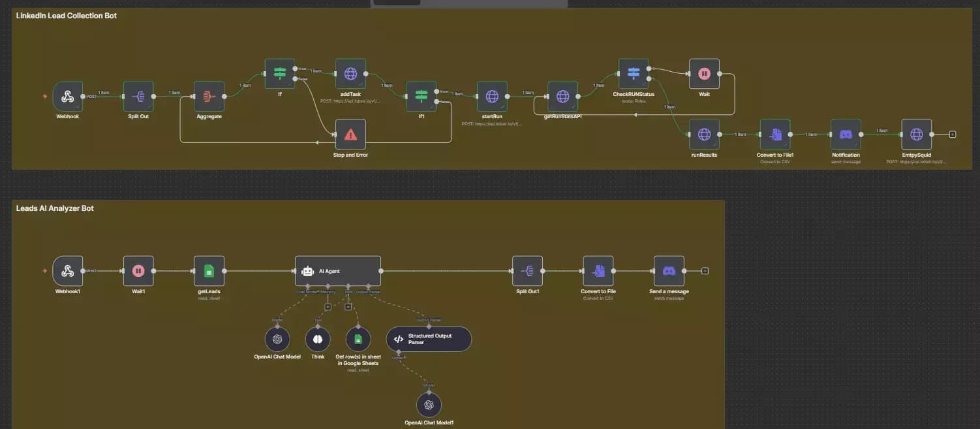Viewport: 980px width, 429px height.
Task: Select the Convert to File1 CSV node
Action: pyautogui.click(x=775, y=134)
